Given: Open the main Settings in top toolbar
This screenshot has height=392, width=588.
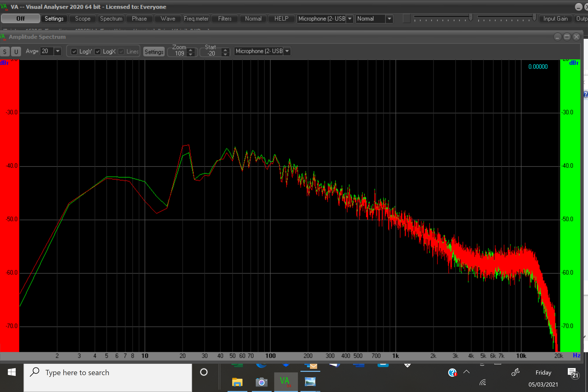Looking at the screenshot, I should coord(54,18).
